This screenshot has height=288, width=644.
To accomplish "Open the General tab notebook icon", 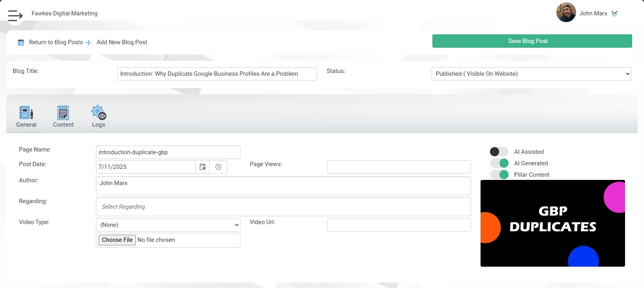I will (26, 112).
